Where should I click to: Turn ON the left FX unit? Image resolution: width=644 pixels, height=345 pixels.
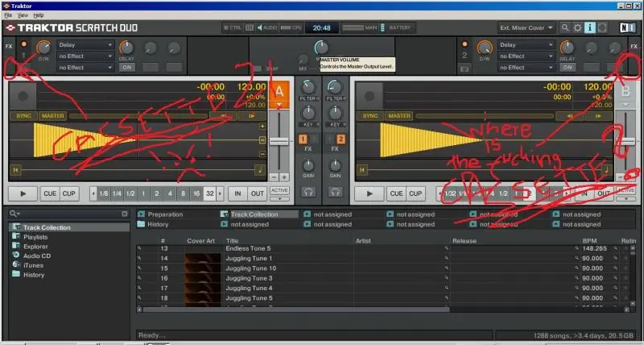127,68
